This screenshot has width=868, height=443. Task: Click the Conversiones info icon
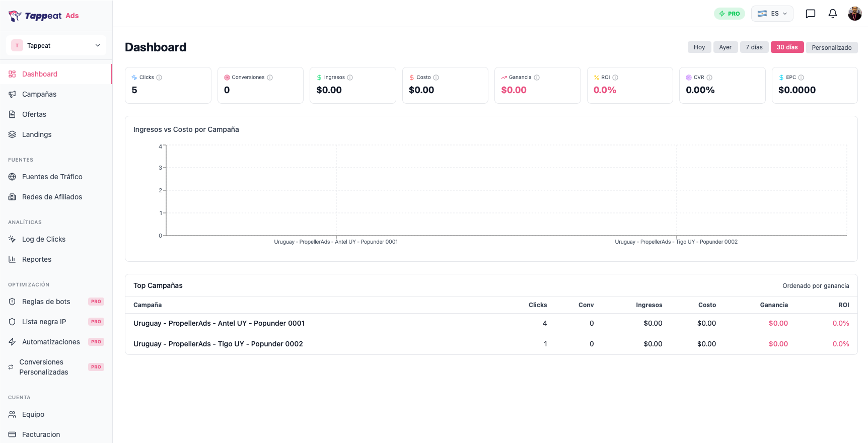[x=270, y=78]
